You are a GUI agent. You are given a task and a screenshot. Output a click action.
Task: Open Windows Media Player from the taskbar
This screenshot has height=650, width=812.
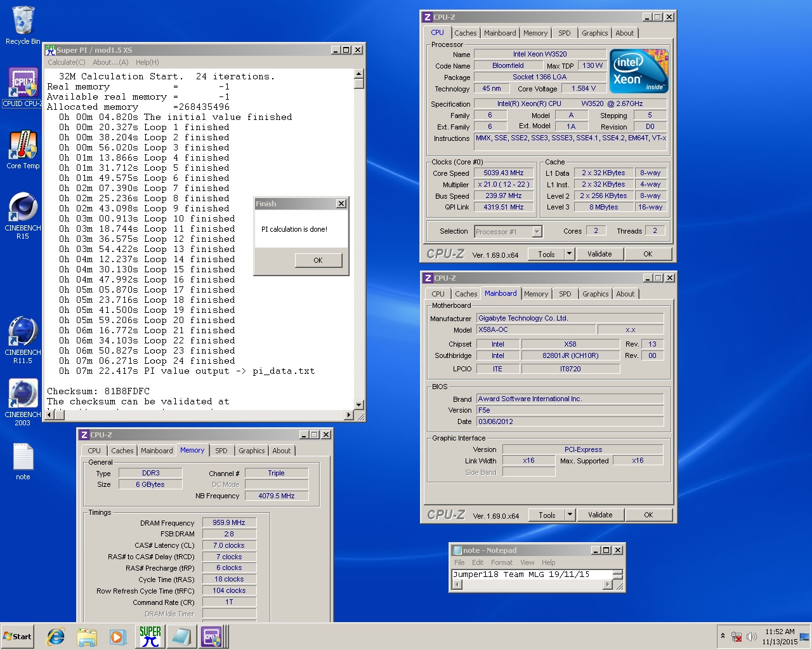pos(117,637)
